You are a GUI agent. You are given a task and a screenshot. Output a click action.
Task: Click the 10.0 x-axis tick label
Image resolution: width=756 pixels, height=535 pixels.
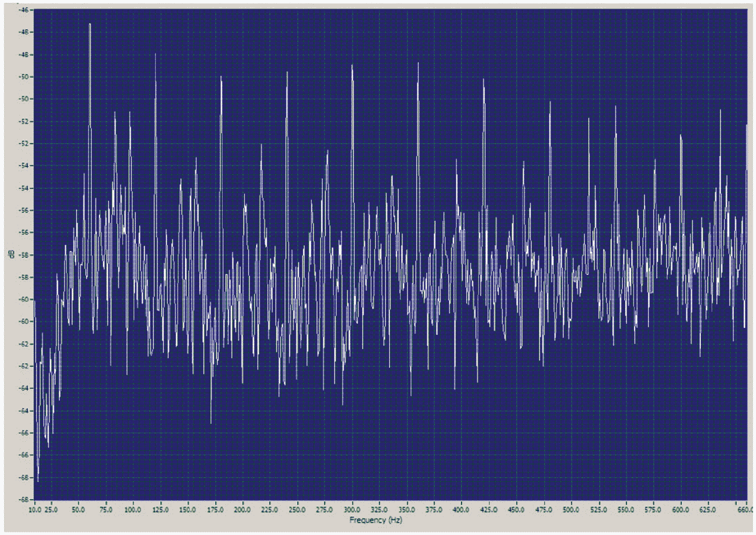coord(35,510)
